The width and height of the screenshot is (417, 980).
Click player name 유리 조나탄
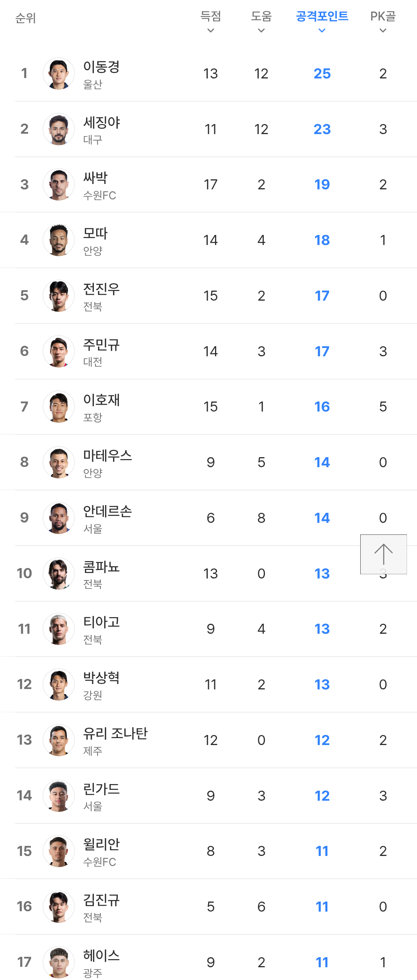[115, 733]
